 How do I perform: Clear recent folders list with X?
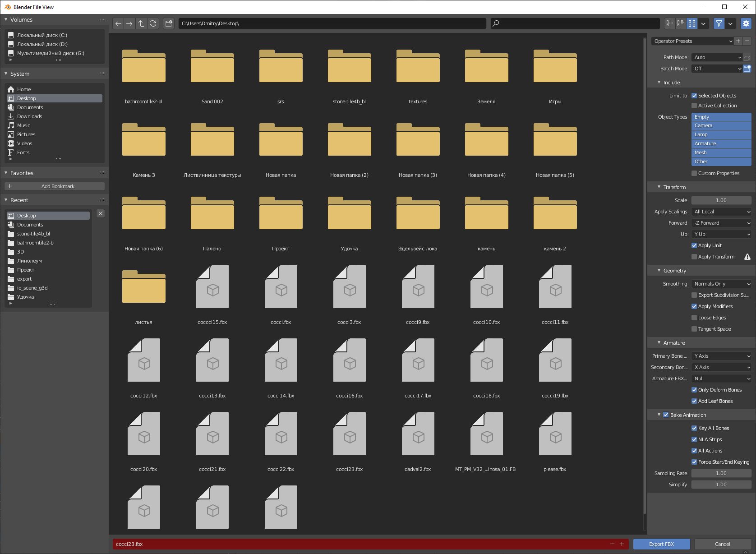(101, 213)
